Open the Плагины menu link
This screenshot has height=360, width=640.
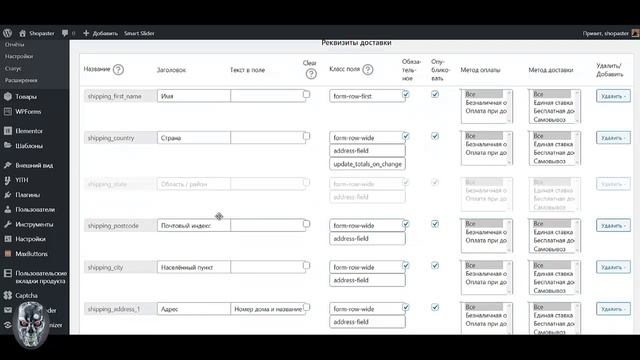[28, 195]
